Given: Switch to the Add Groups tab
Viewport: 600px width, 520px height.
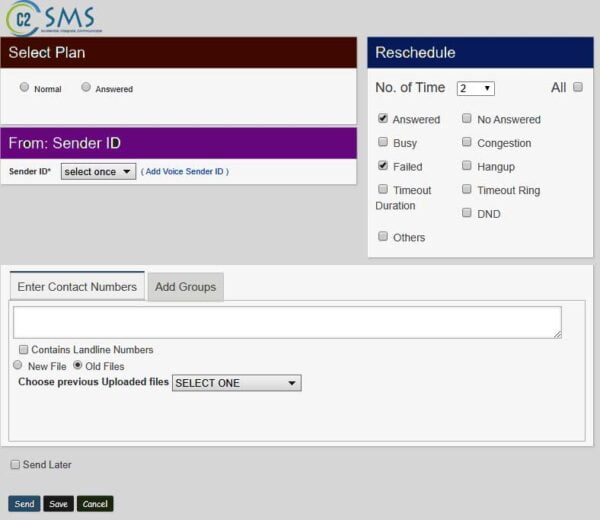Looking at the screenshot, I should click(185, 287).
